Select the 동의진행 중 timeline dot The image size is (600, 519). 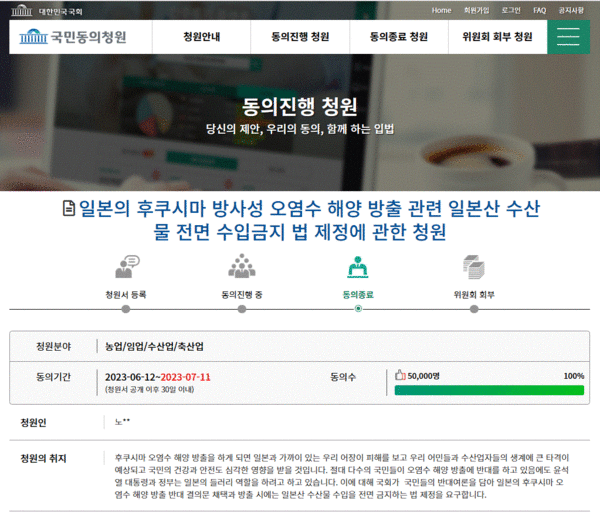(242, 309)
